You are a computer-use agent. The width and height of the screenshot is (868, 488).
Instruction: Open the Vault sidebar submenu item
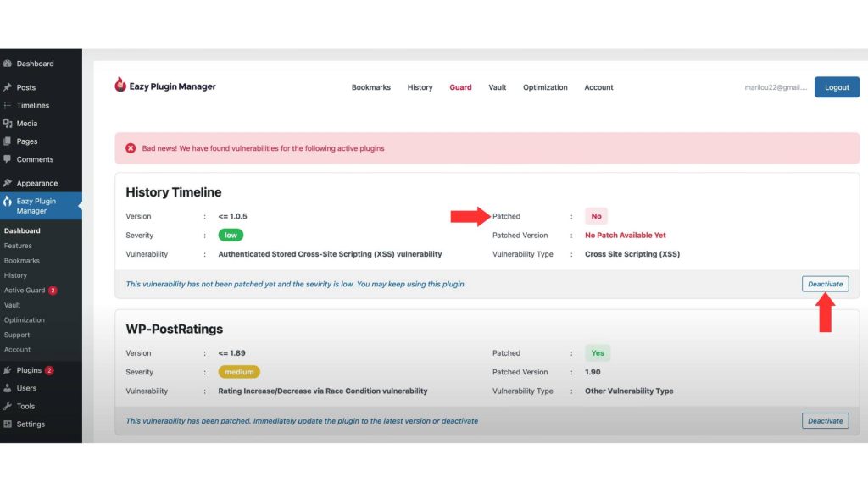12,305
